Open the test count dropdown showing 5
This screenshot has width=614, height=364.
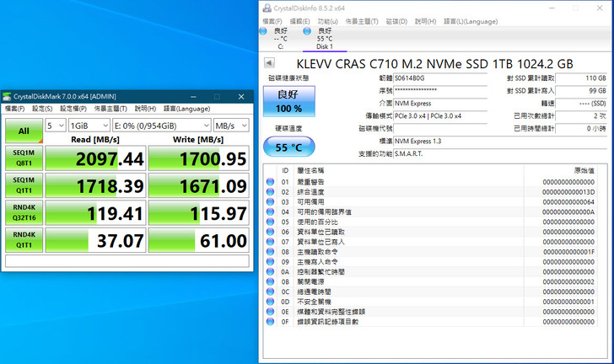pyautogui.click(x=55, y=126)
